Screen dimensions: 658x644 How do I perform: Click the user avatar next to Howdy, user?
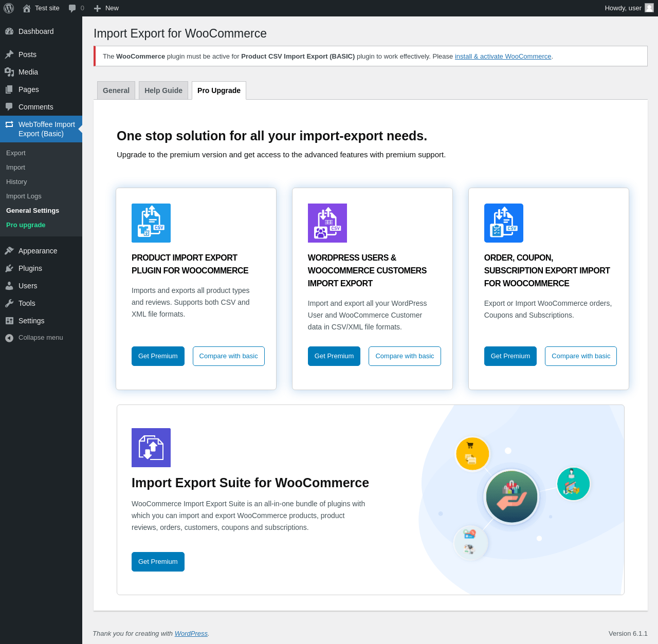click(x=649, y=8)
